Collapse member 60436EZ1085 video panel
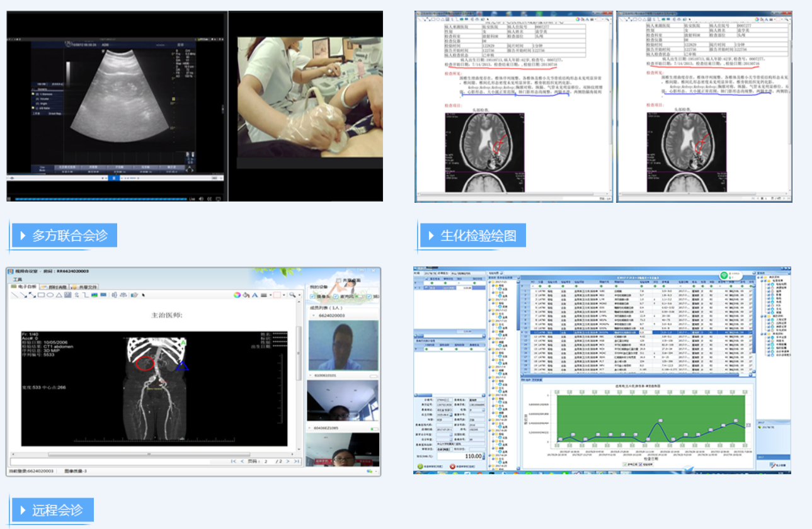Image resolution: width=812 pixels, height=529 pixels. tap(309, 428)
